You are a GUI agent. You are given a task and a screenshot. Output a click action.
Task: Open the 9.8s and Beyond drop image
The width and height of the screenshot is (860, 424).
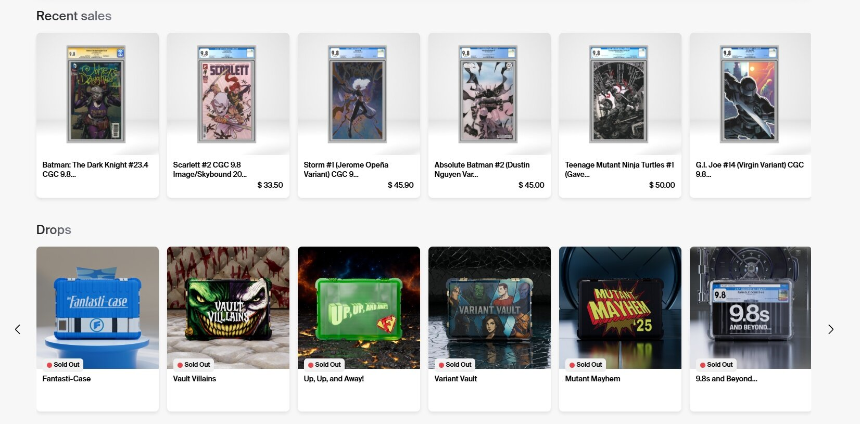point(750,308)
